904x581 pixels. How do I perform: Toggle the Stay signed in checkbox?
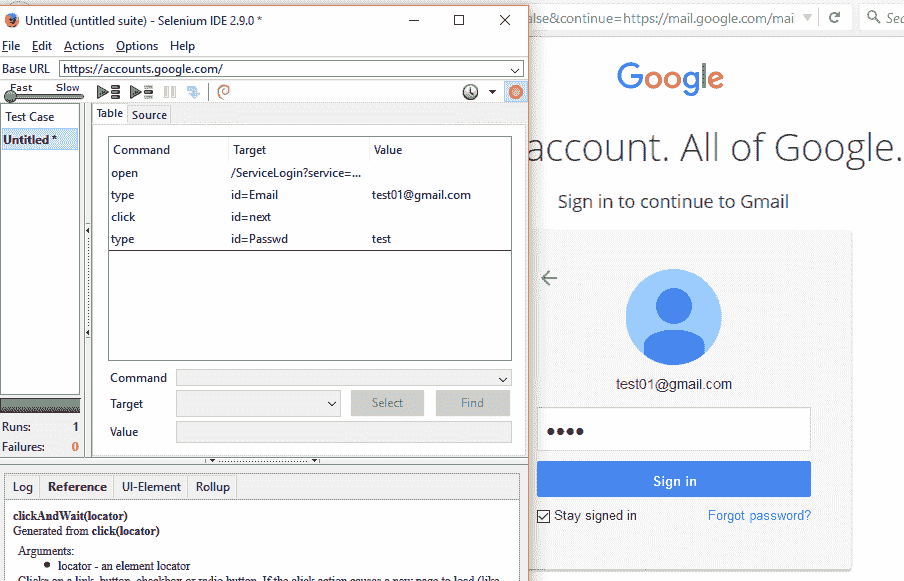[544, 516]
